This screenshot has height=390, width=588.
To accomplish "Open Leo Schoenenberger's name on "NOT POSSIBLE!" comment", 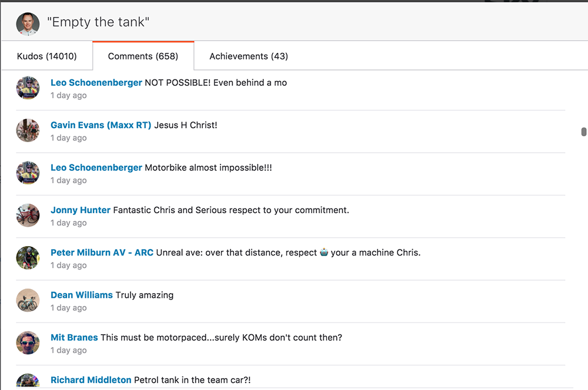I will pos(96,83).
